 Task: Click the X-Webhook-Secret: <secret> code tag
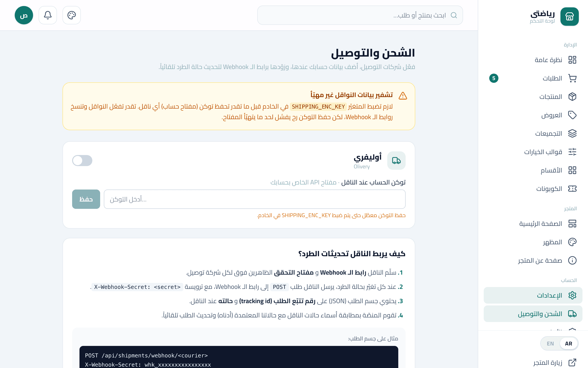pos(137,287)
